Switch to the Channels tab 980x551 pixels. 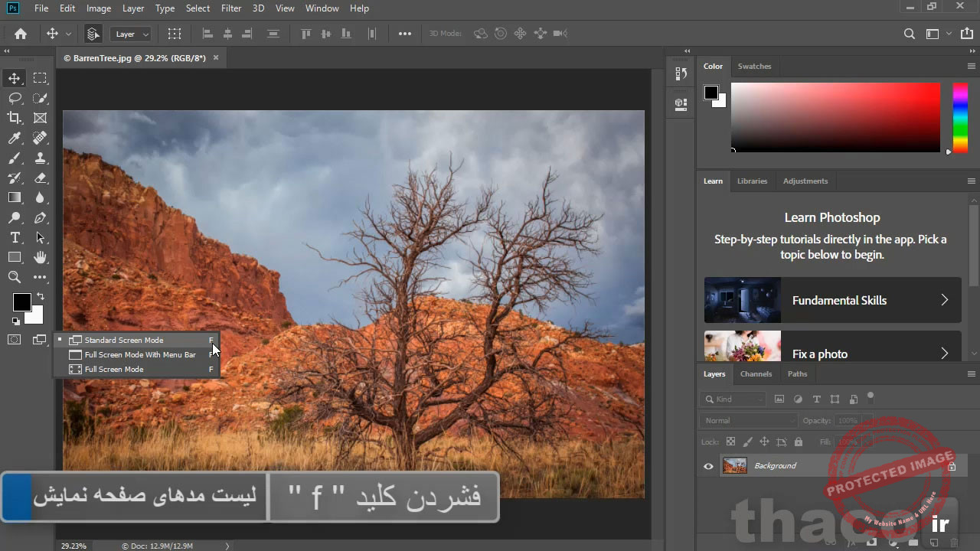[x=756, y=374]
